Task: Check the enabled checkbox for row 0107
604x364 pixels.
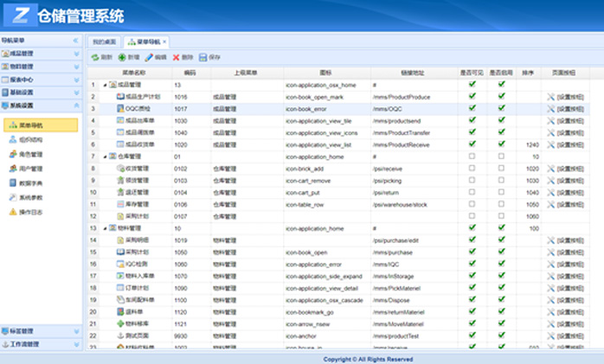Action: click(501, 216)
